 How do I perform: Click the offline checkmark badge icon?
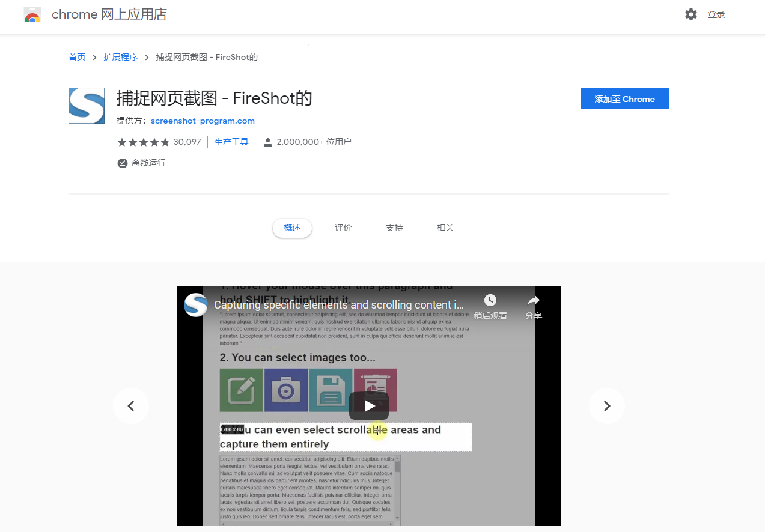123,163
